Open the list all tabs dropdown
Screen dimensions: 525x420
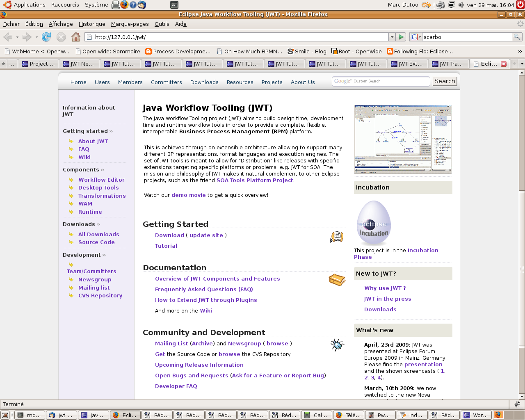click(522, 64)
